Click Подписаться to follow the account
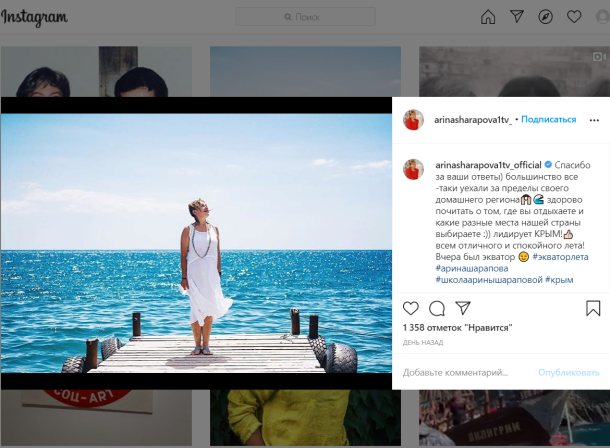The image size is (610, 448). tap(549, 119)
